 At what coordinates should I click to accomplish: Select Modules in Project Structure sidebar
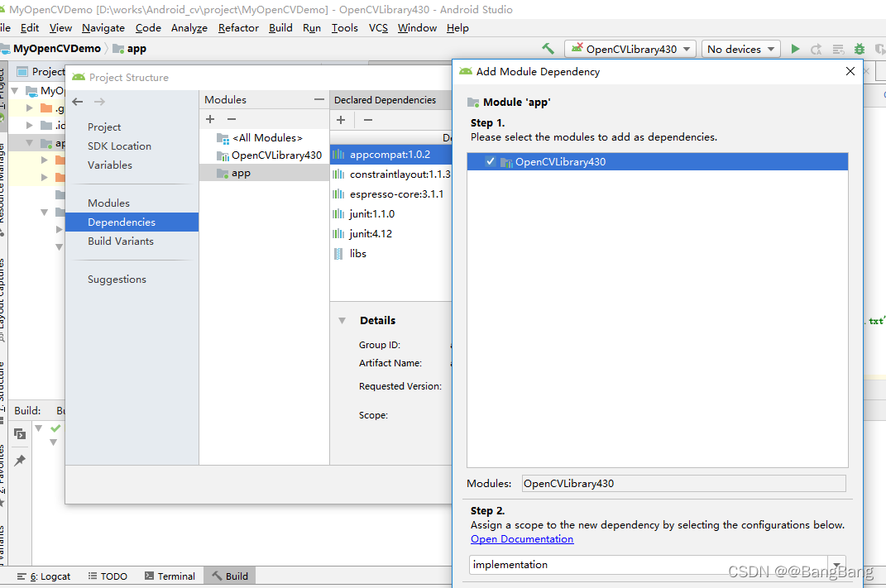point(108,203)
